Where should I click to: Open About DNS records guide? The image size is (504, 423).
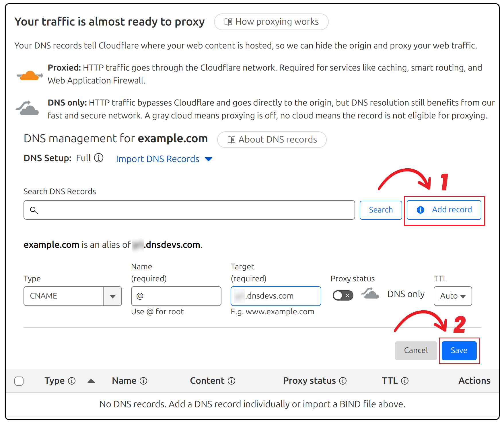(x=272, y=140)
